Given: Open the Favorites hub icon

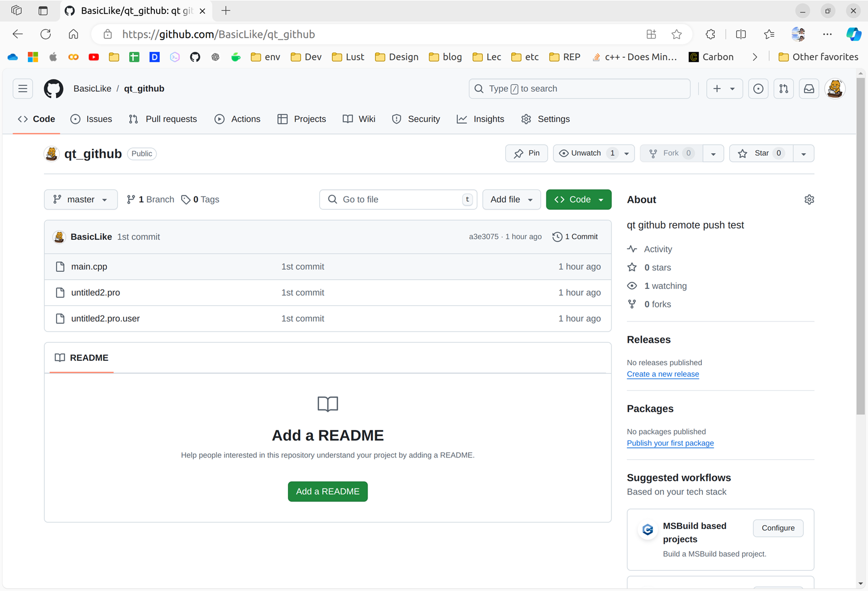Looking at the screenshot, I should click(x=769, y=34).
